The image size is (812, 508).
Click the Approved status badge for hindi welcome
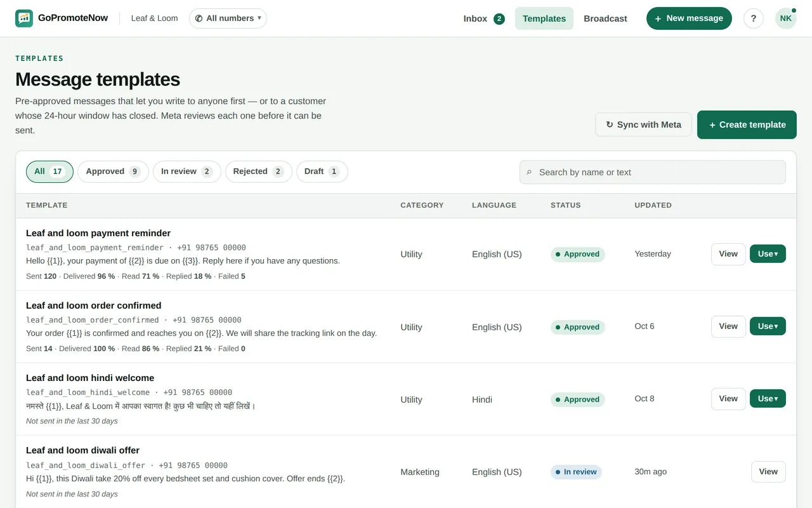[577, 399]
